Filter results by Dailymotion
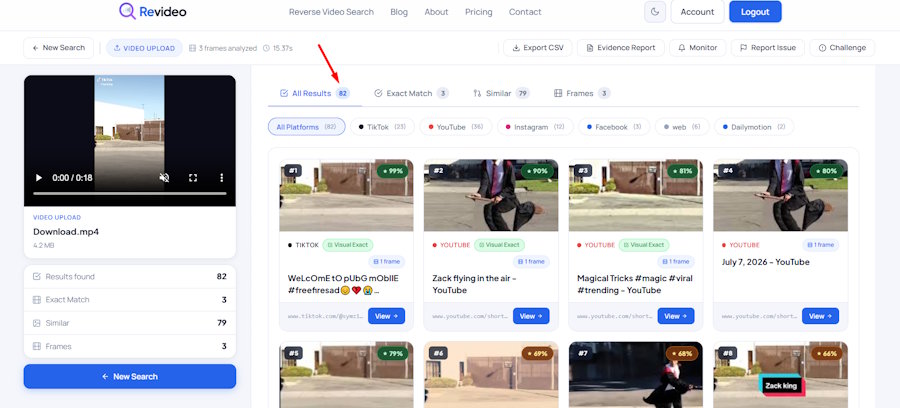This screenshot has width=900, height=408. pos(754,127)
